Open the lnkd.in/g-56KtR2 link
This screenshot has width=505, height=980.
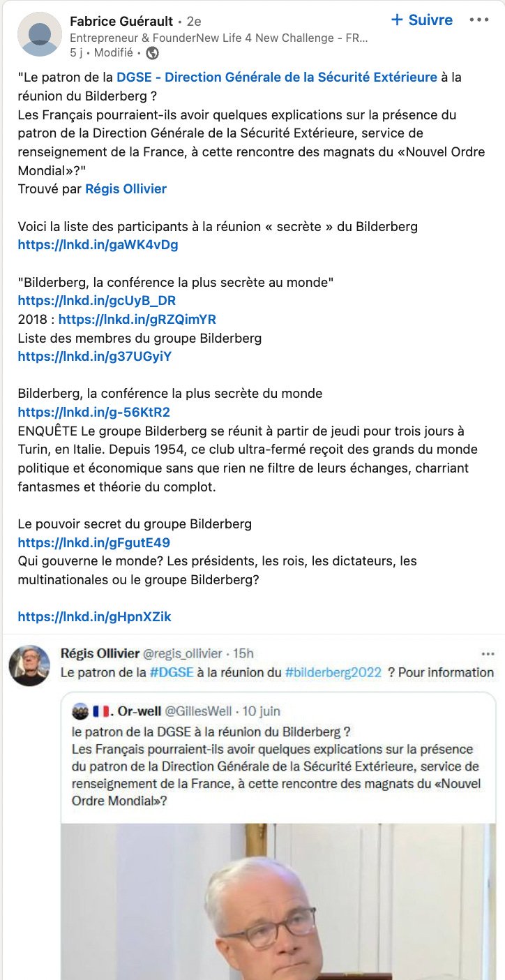[x=93, y=412]
